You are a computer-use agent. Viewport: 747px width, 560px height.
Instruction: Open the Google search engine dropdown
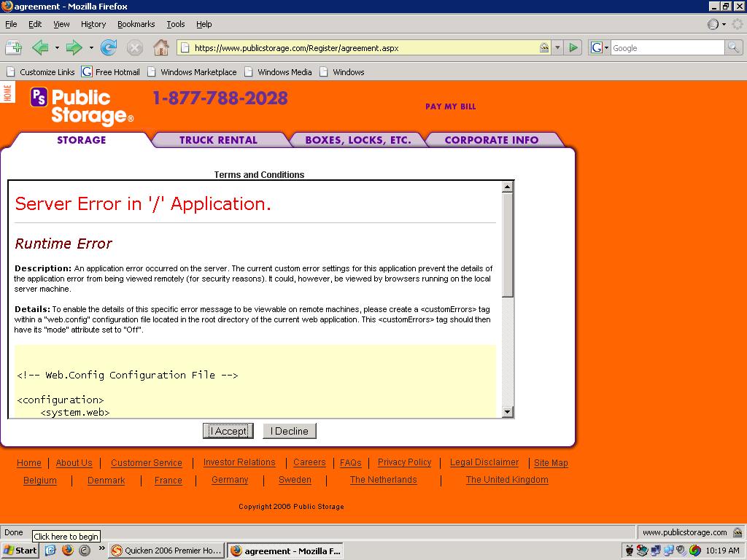coord(600,48)
